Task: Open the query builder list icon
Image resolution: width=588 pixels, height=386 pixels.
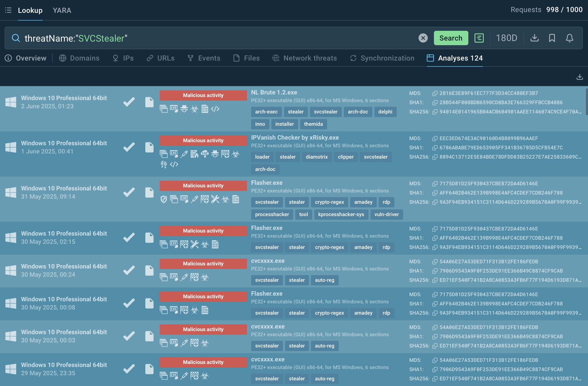Action: click(479, 38)
